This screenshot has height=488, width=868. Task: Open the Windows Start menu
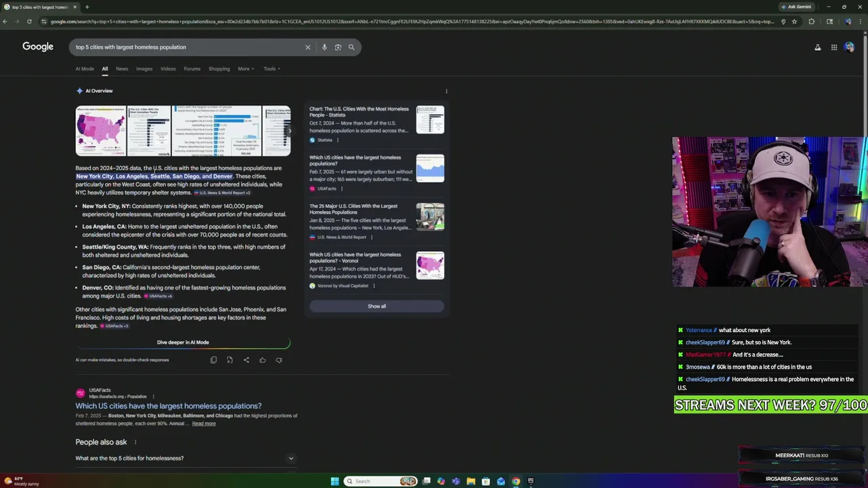point(334,481)
